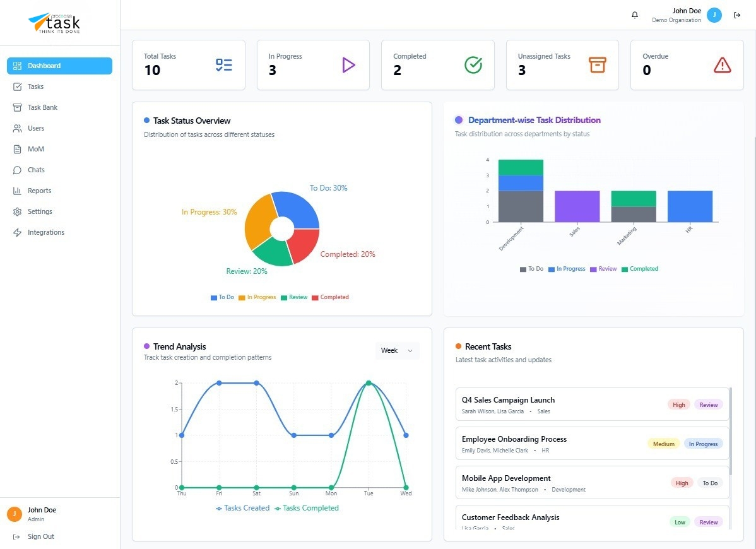Click the Completed checkmark icon on its card
Screen dimensions: 756x549
click(473, 64)
